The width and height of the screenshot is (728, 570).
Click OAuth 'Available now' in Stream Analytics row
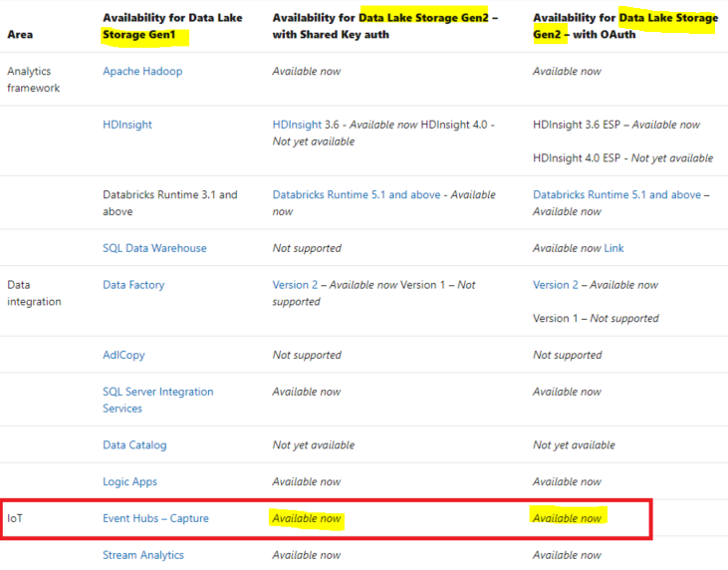pos(567,555)
